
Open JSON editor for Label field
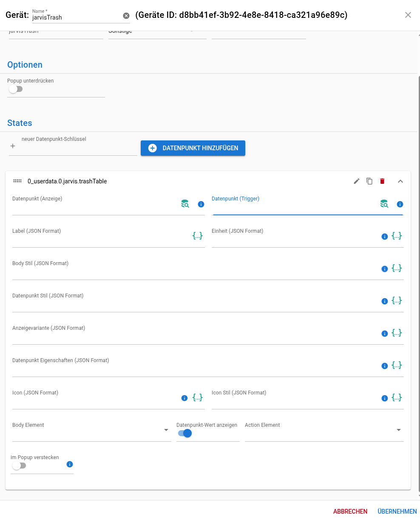click(198, 236)
